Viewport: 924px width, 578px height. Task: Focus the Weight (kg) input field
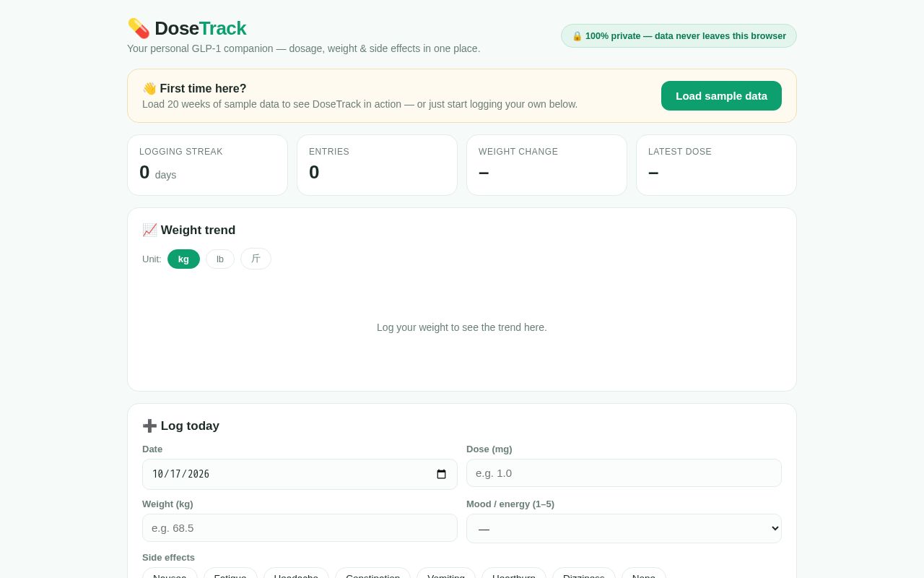300,527
